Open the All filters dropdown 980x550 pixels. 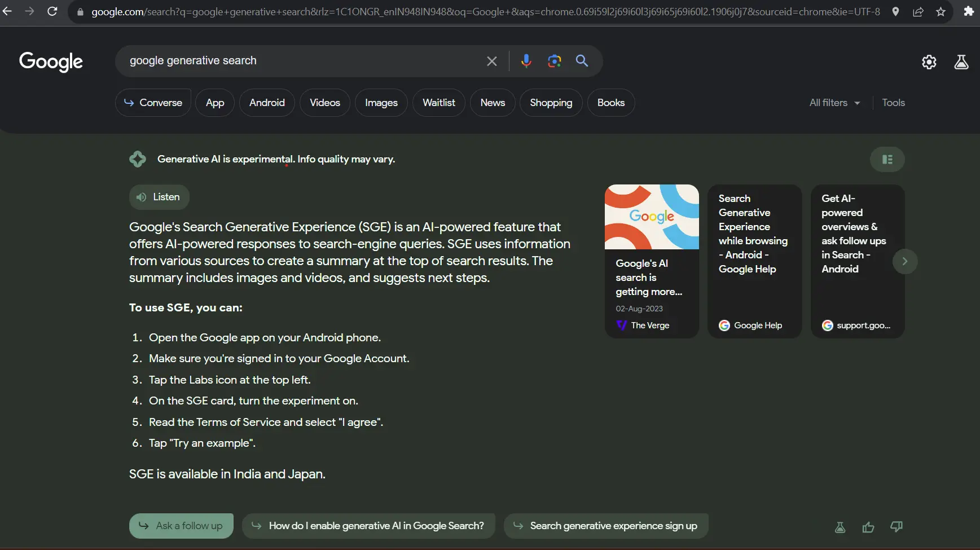834,102
